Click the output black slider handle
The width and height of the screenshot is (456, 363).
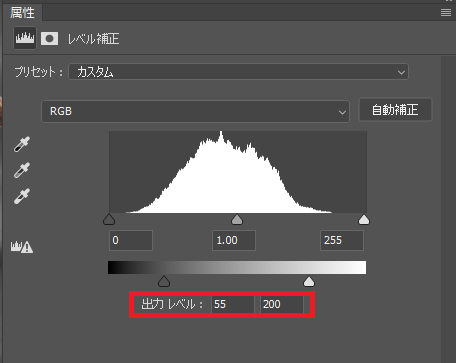164,281
